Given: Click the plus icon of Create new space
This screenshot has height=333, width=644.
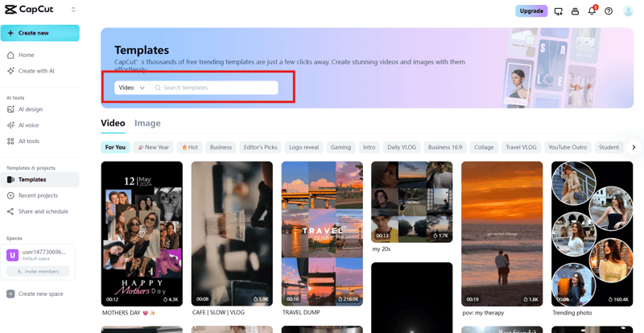Looking at the screenshot, I should pyautogui.click(x=10, y=294).
